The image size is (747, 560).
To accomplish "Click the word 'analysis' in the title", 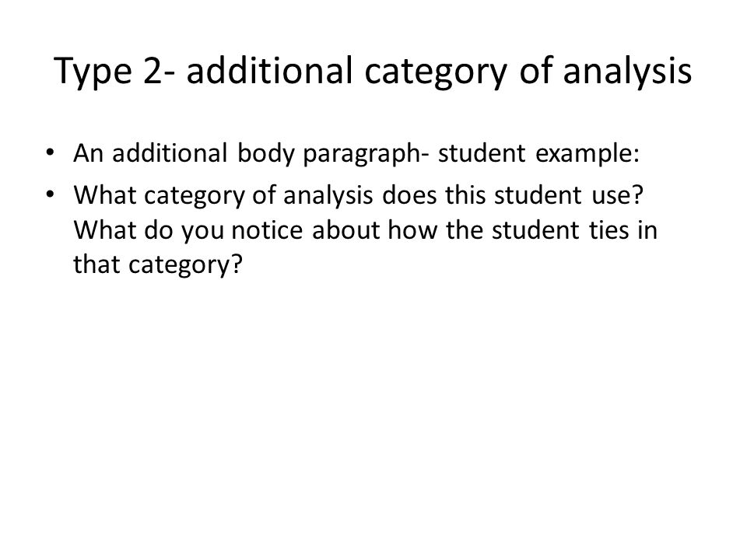I will click(627, 72).
